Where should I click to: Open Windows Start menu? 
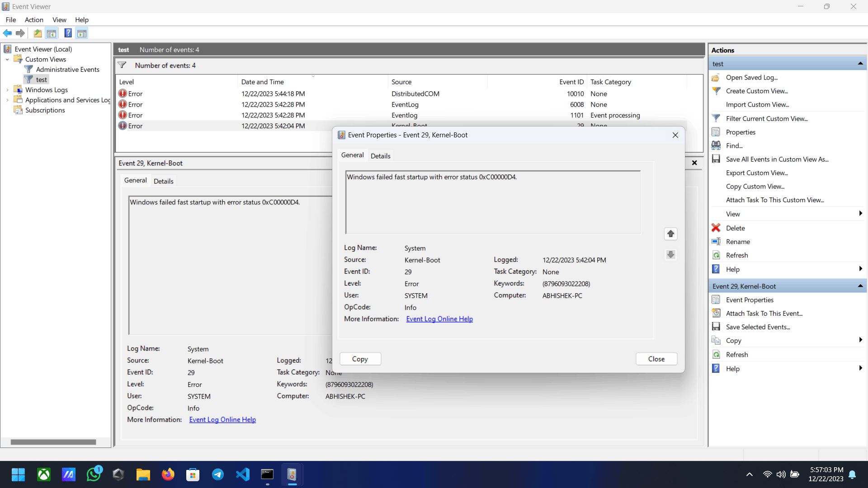(x=19, y=474)
